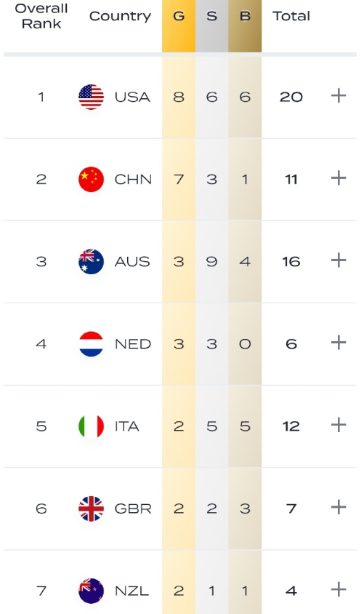Sort by the bronze B column header
The height and width of the screenshot is (614, 364).
click(x=245, y=17)
